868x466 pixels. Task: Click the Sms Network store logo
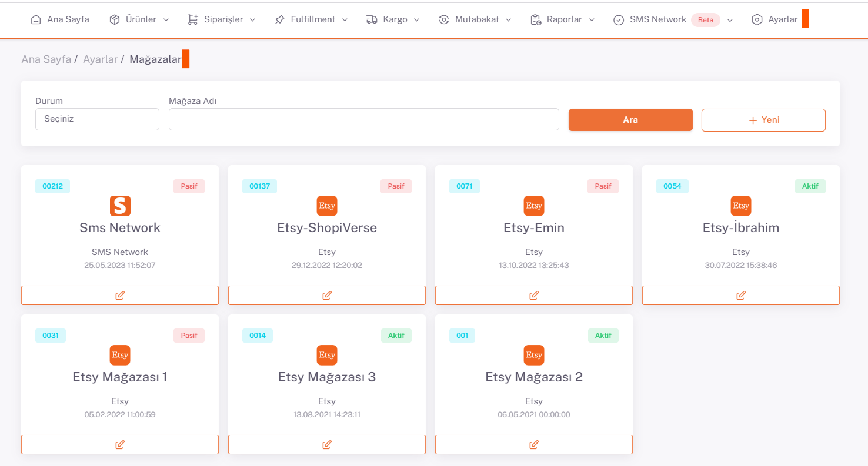click(120, 206)
